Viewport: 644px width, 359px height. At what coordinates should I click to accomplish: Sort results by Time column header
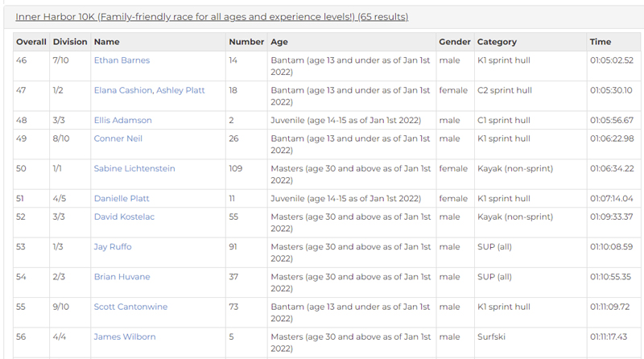[x=601, y=42]
